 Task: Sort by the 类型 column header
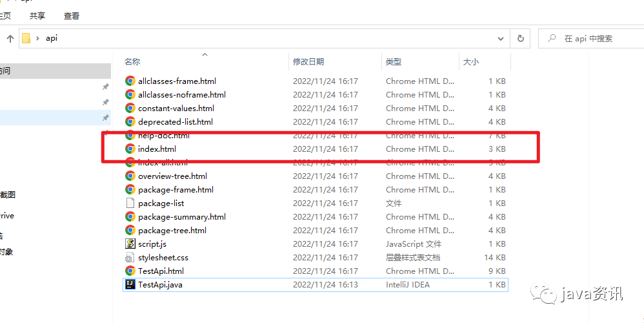pos(394,61)
